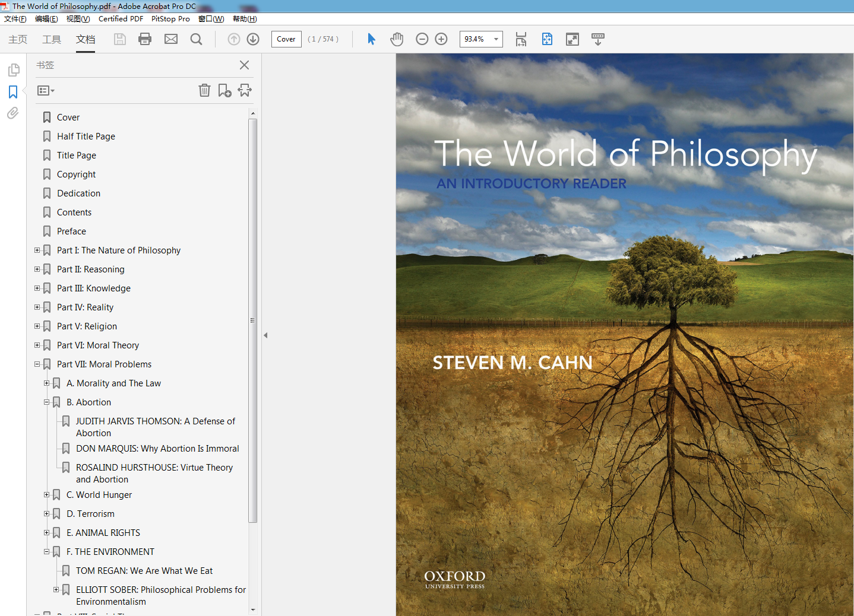Viewport: 854px width, 616px height.
Task: Switch to 文档 tab
Action: [86, 39]
